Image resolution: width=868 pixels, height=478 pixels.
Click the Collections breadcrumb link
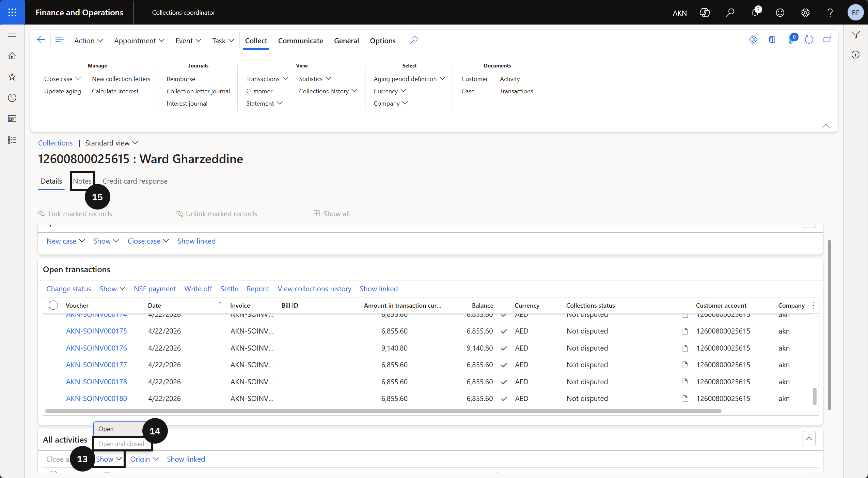tap(55, 143)
